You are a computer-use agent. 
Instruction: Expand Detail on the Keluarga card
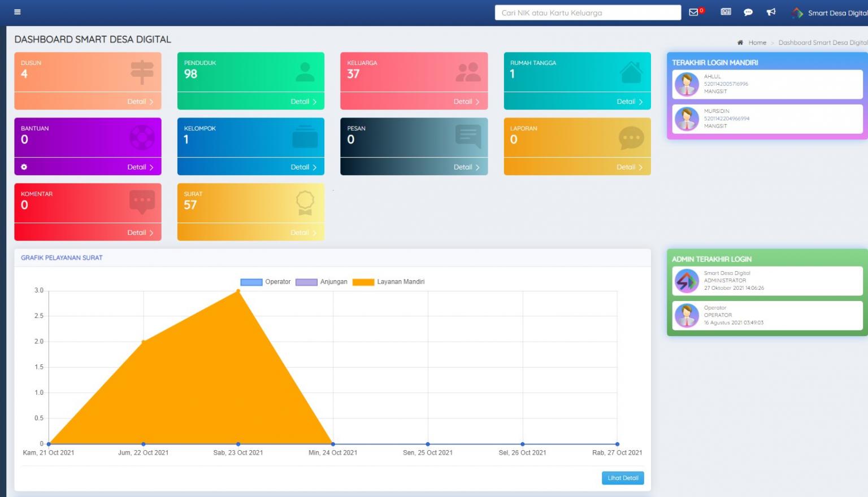[466, 102]
